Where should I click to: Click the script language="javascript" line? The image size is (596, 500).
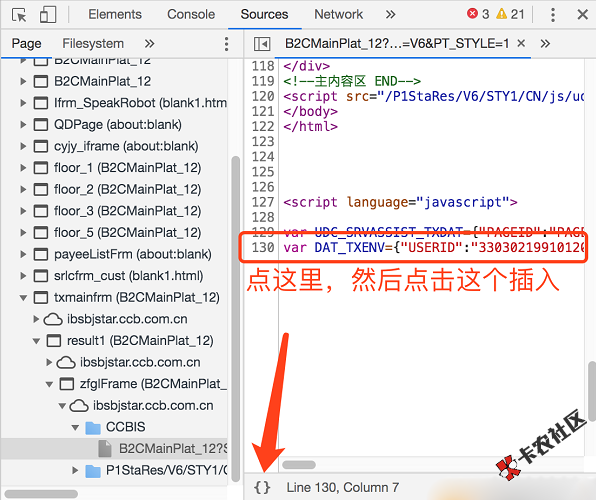pos(400,202)
